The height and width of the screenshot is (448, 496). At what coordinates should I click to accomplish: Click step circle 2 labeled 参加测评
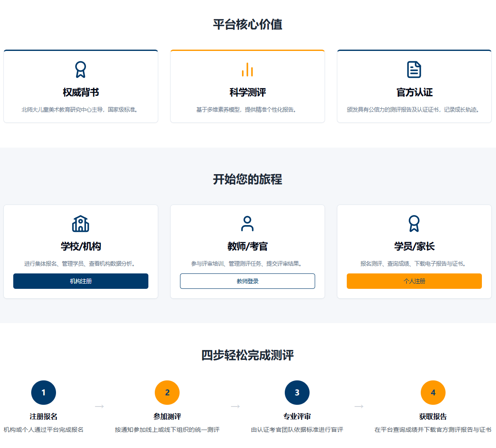click(167, 392)
